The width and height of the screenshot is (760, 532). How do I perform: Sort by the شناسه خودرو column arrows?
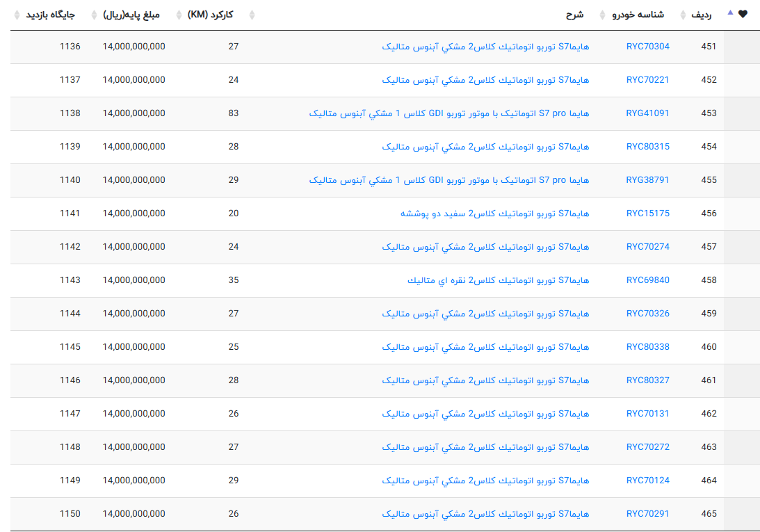pos(602,15)
